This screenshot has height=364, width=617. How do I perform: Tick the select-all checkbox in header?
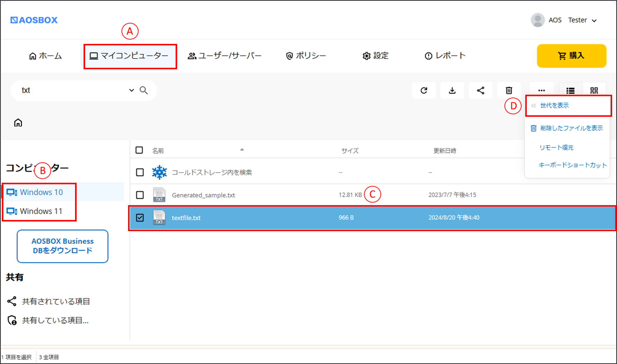pos(139,150)
